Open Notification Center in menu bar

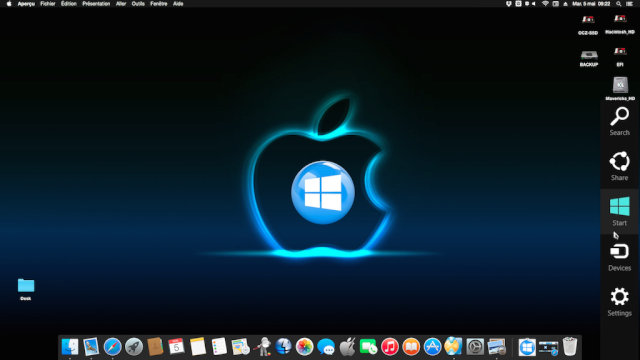pyautogui.click(x=629, y=4)
